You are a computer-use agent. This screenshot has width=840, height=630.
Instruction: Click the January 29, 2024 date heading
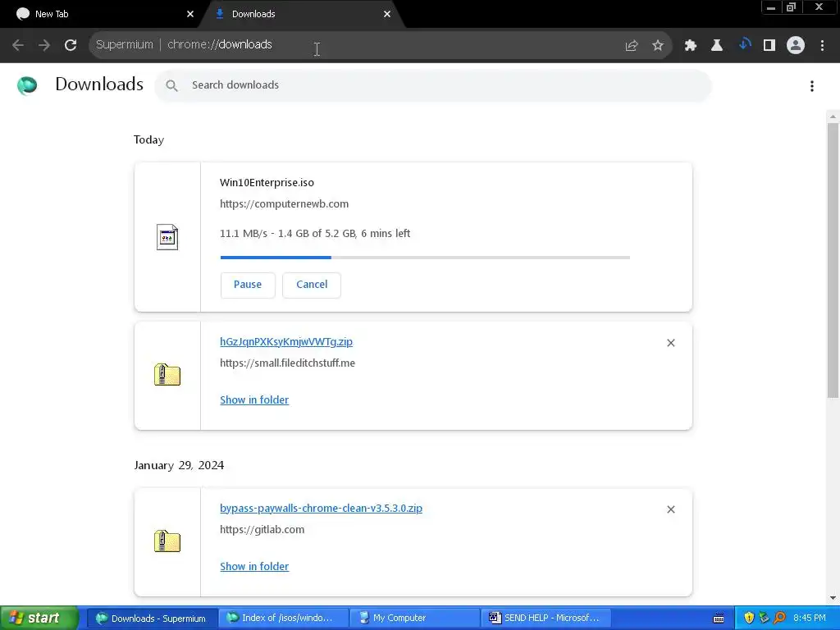tap(179, 465)
